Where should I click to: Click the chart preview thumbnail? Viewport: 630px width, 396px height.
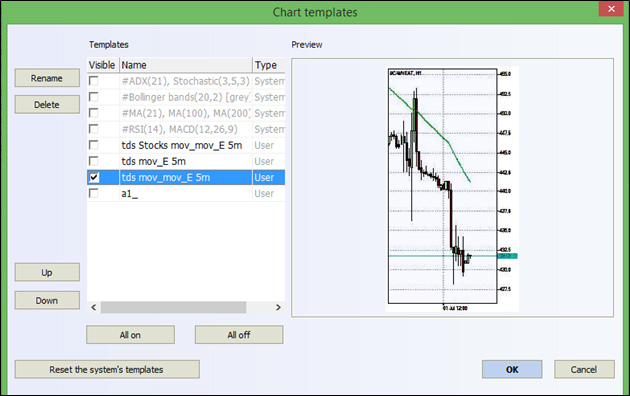(x=452, y=189)
